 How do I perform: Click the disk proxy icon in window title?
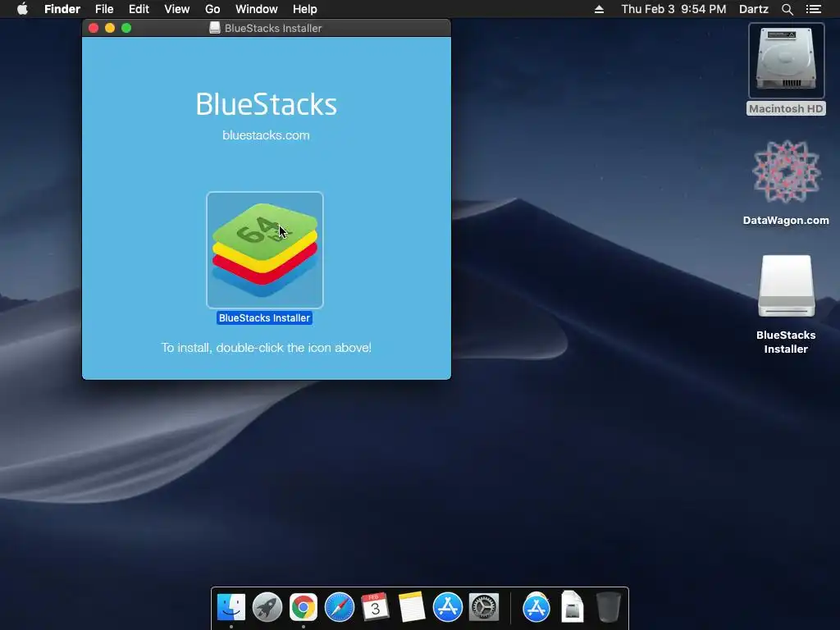coord(215,28)
